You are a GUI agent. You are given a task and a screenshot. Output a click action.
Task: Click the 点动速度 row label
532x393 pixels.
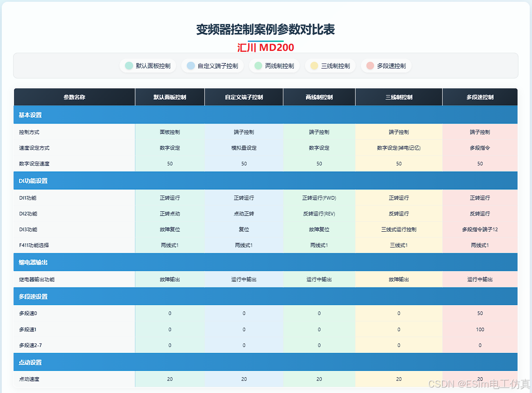click(29, 379)
